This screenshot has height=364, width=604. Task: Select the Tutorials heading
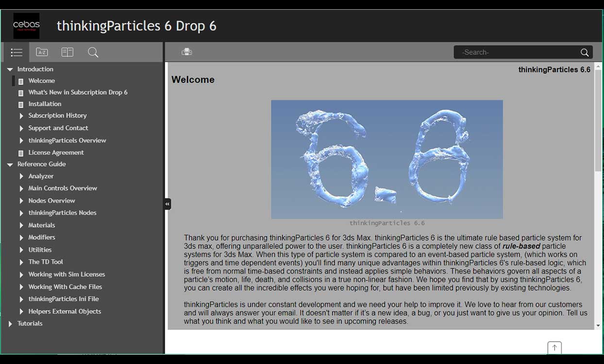(x=30, y=323)
